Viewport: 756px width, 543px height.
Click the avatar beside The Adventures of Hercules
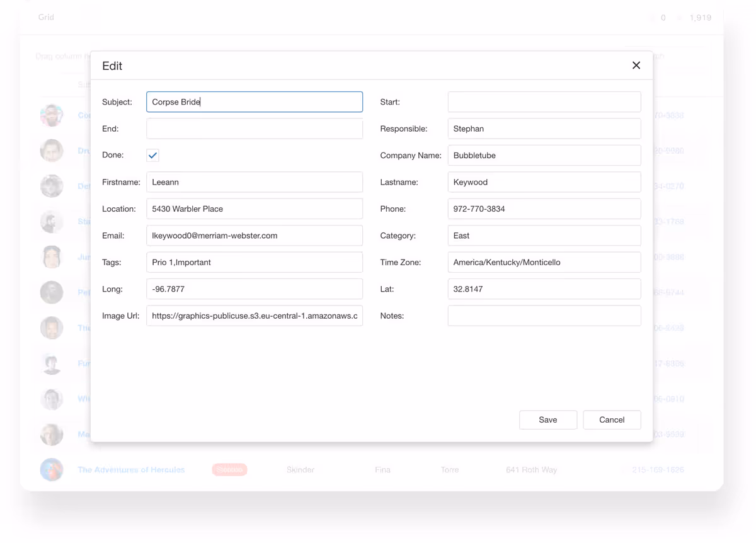(52, 470)
